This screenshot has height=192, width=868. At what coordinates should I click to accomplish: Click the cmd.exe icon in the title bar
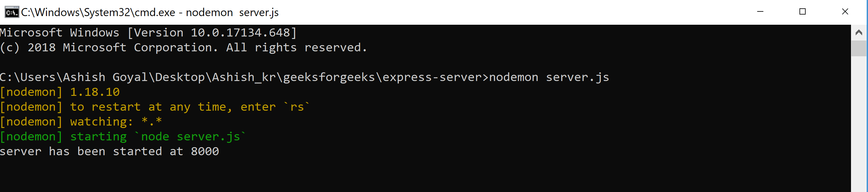(x=11, y=12)
